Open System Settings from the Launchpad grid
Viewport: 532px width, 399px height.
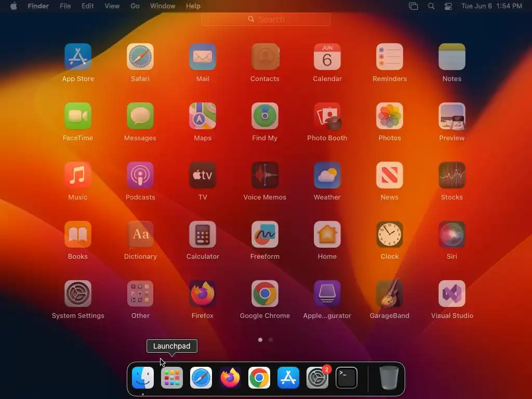[x=78, y=294]
